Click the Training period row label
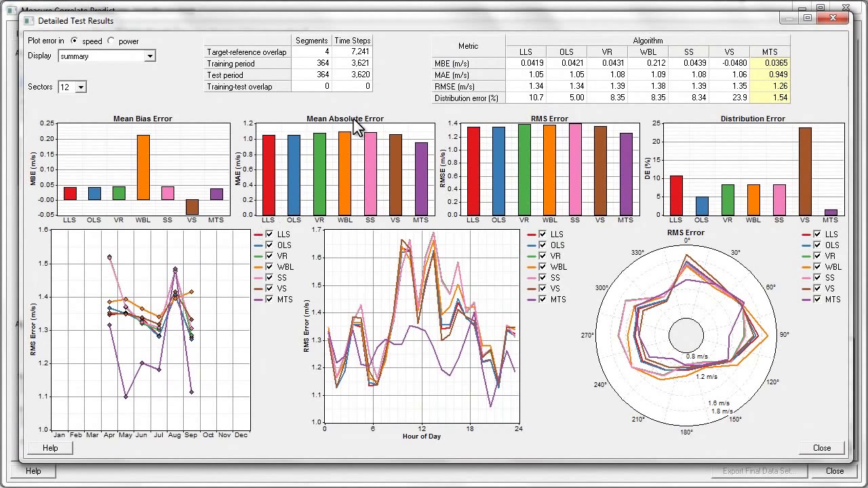The image size is (868, 488). pyautogui.click(x=231, y=64)
